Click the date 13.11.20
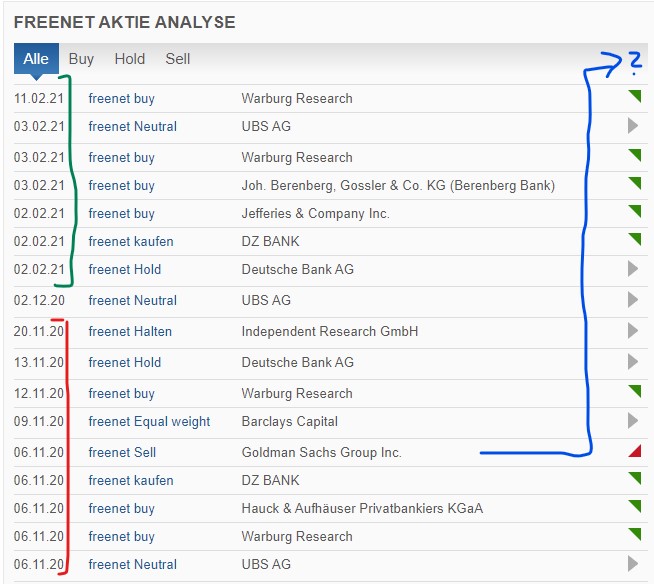 (x=38, y=362)
